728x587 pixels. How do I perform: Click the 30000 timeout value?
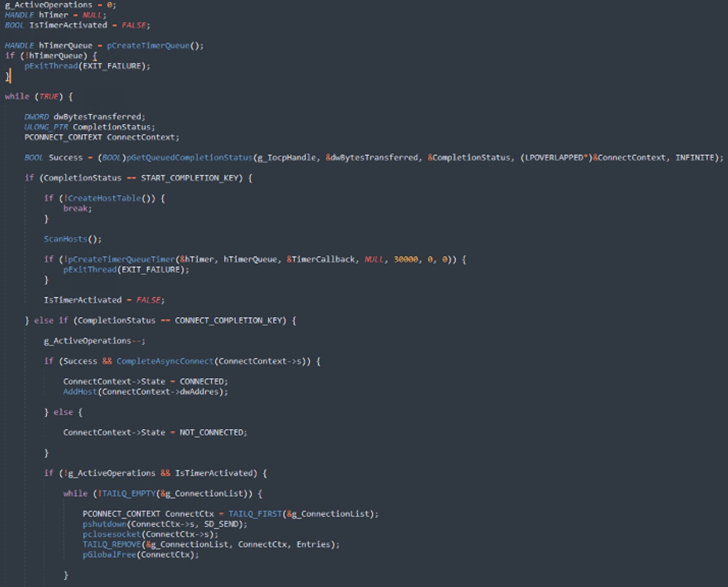point(405,259)
